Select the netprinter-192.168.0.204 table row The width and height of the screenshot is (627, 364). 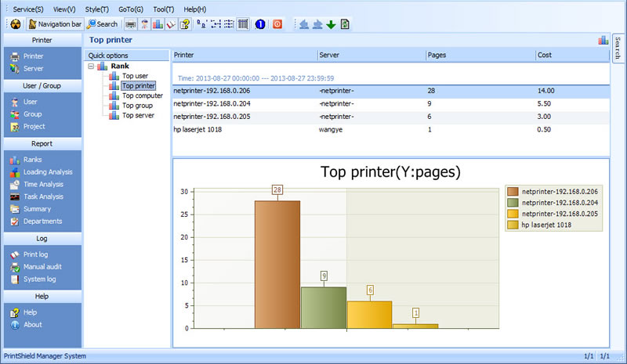click(391, 104)
